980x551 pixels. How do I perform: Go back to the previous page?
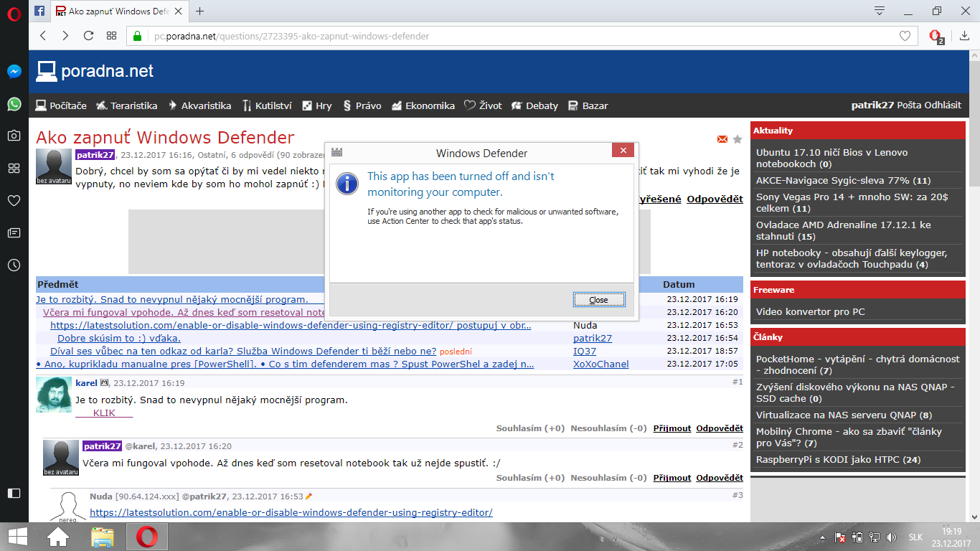[x=43, y=36]
